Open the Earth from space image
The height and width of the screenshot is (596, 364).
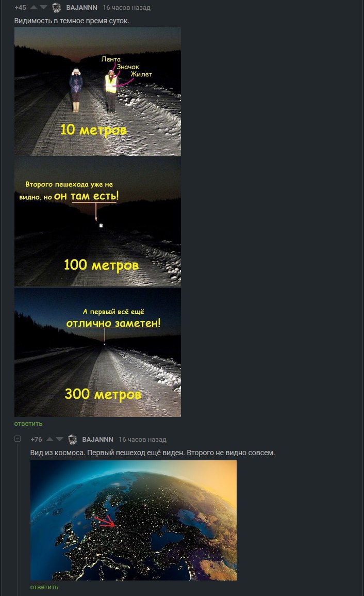pos(134,520)
